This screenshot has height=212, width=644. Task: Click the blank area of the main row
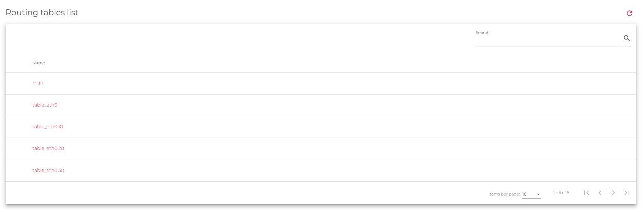point(337,83)
